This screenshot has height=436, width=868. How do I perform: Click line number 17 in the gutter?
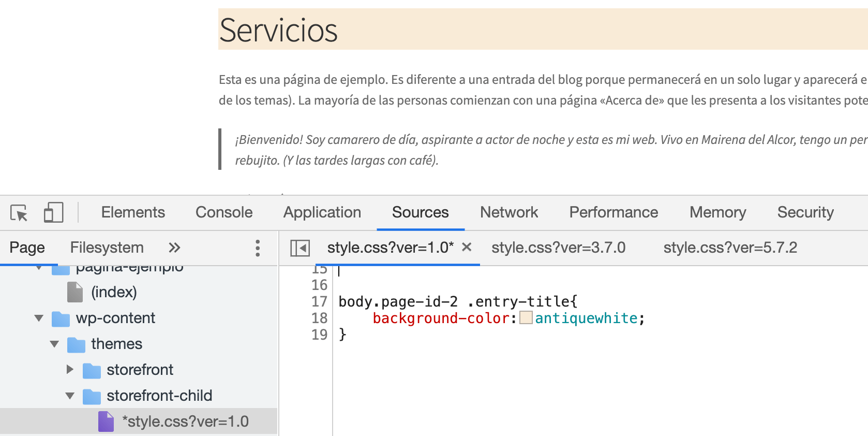tap(319, 301)
